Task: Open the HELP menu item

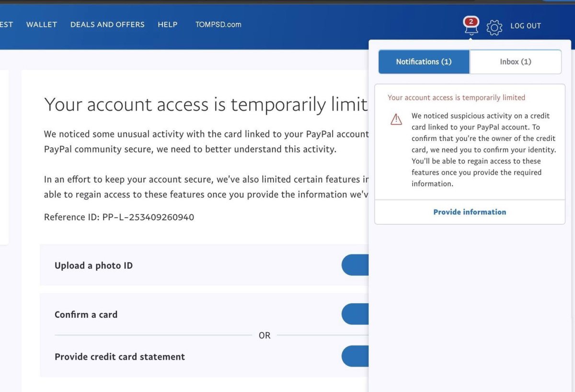Action: tap(168, 24)
